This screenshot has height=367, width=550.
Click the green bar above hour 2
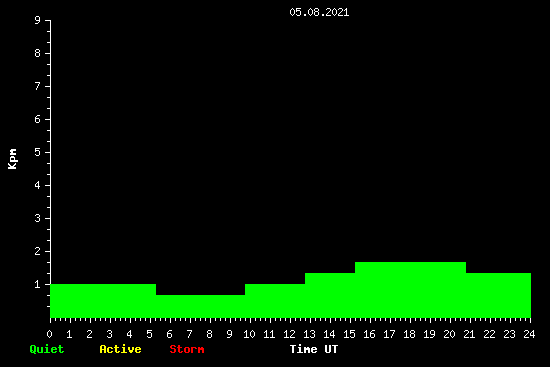coord(103,301)
